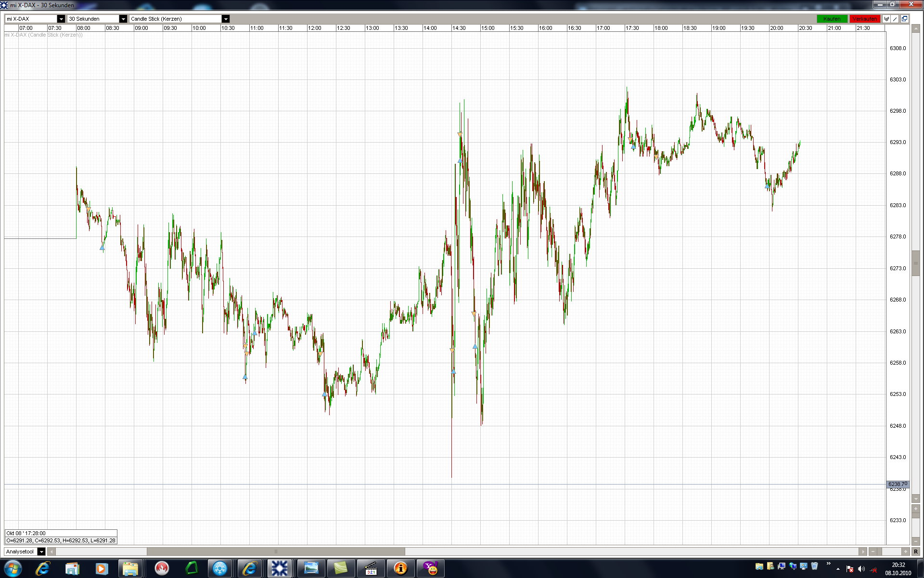Expand the 30 Sekunden interval dropdown
Viewport: 924px width, 578px height.
123,19
